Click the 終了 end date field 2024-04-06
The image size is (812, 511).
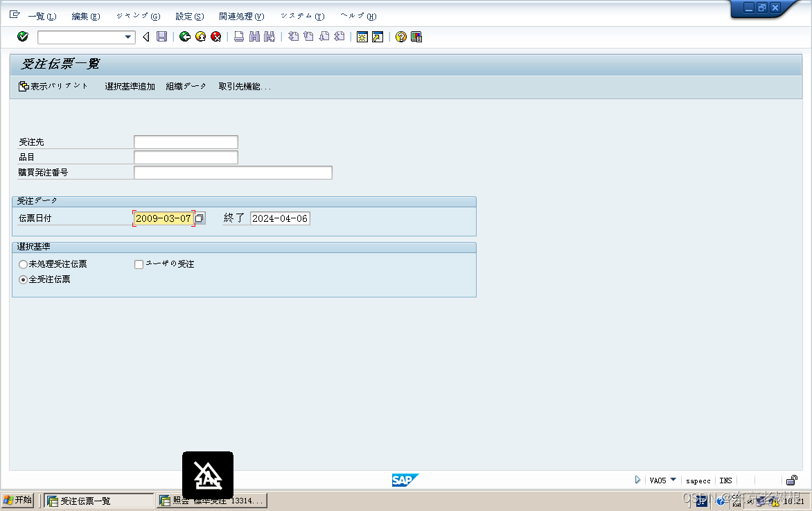[x=280, y=218]
